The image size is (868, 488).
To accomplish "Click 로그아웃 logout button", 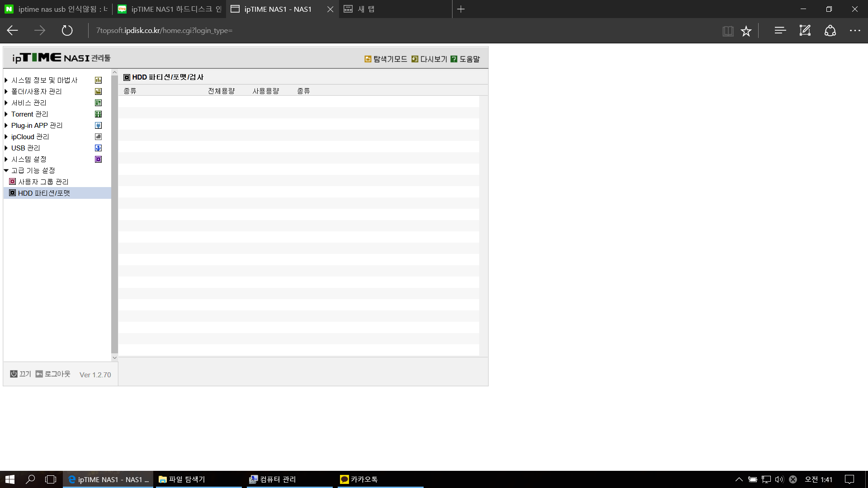I will tap(53, 374).
